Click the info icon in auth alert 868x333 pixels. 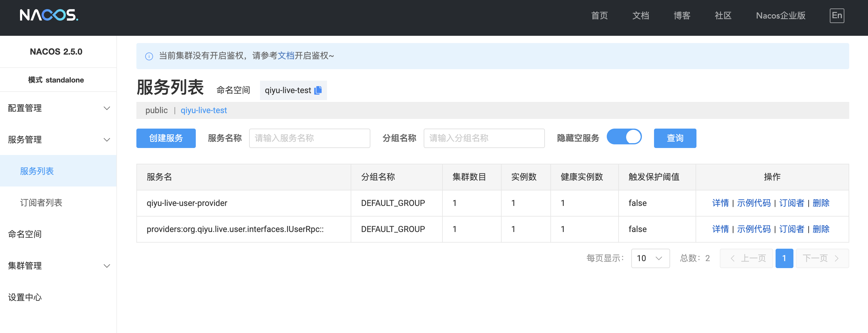point(149,56)
